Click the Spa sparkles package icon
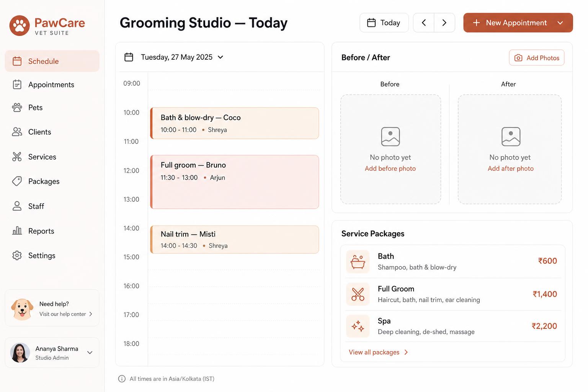 (x=358, y=326)
